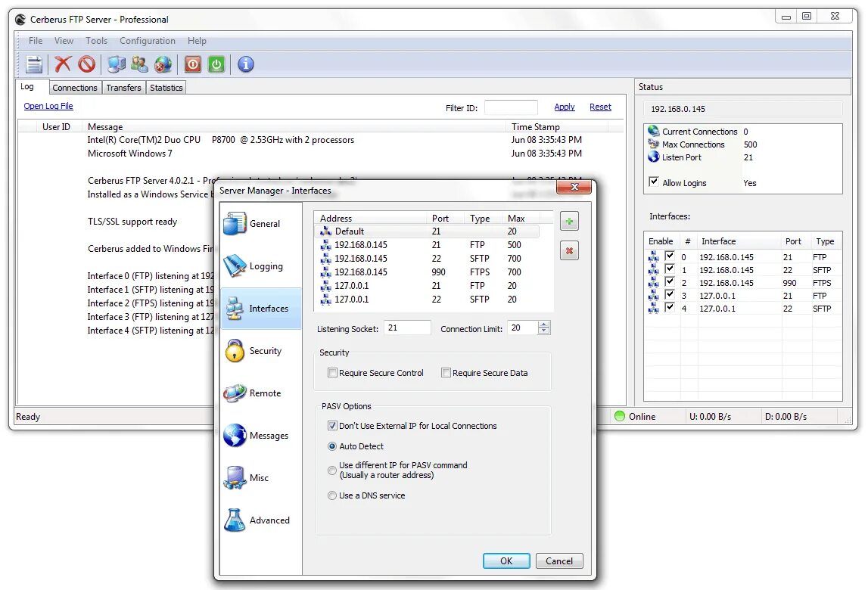Click the red circle-slash toolbar icon
This screenshot has height=590, width=868.
[x=87, y=64]
